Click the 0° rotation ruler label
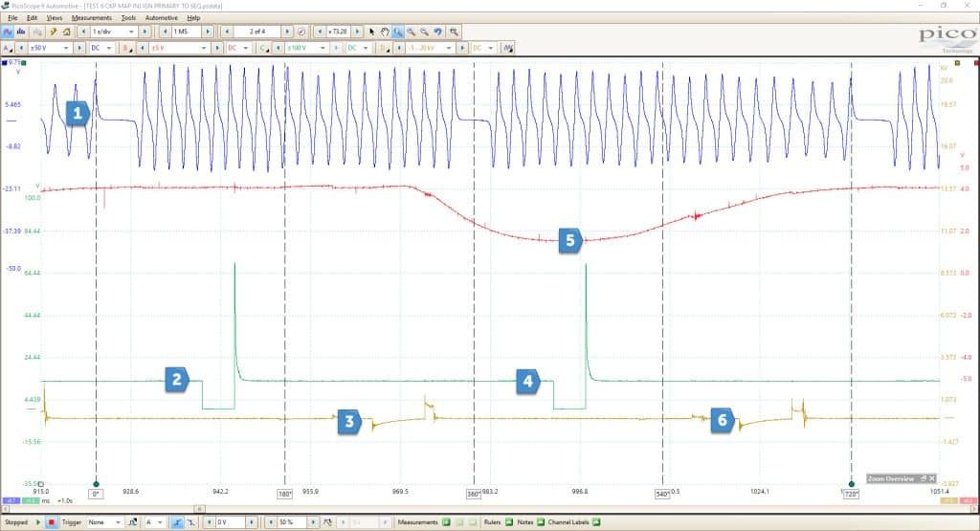The image size is (980, 531). pos(97,494)
